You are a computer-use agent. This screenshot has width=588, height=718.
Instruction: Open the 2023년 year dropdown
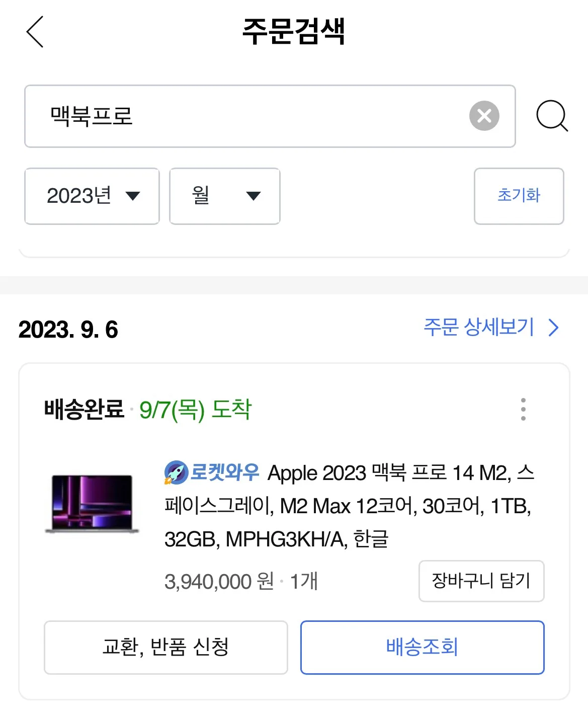pos(92,196)
